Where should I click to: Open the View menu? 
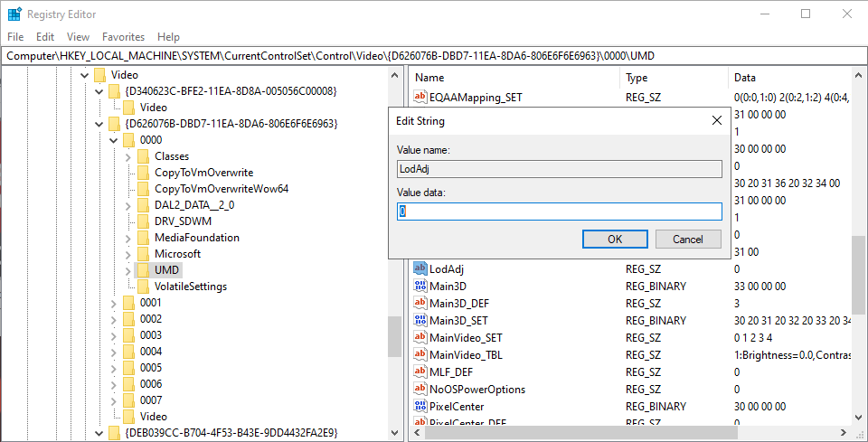[78, 36]
